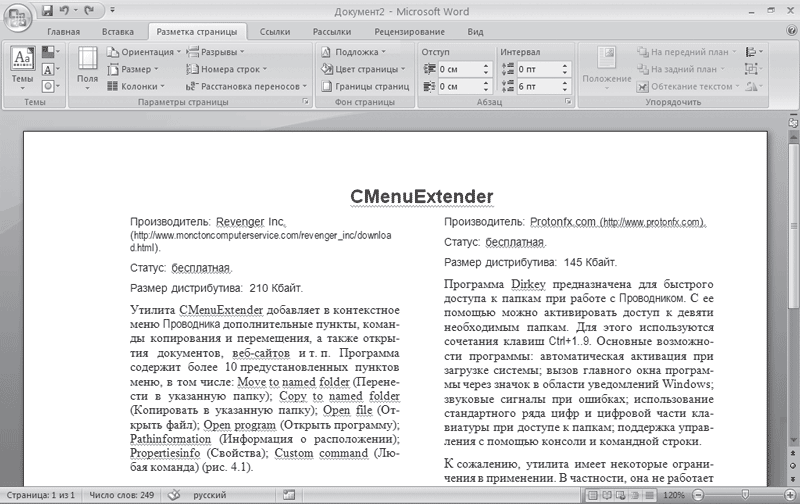Screen dimensions: 800x504
Task: Switch to the Вид tab
Action: (476, 32)
